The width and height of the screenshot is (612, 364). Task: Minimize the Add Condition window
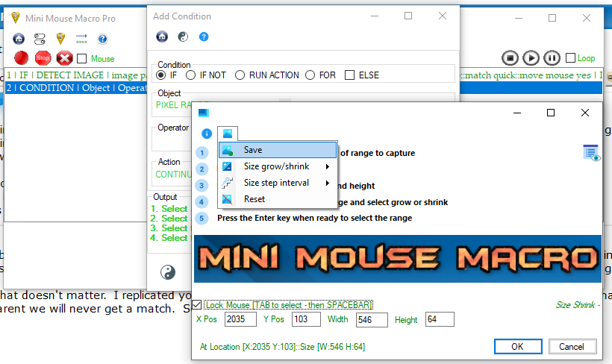pos(375,16)
